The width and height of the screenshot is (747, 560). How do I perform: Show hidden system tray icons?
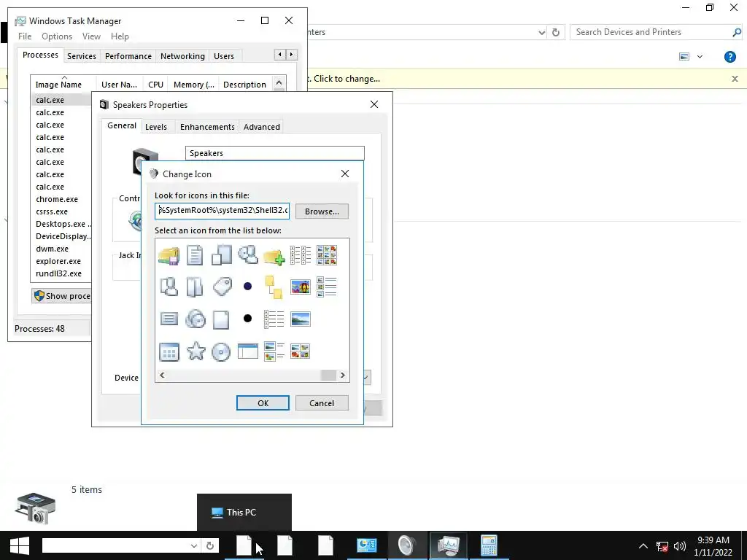643,545
